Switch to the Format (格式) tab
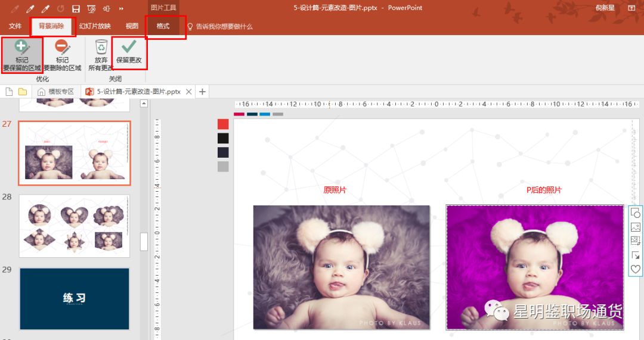 point(163,26)
